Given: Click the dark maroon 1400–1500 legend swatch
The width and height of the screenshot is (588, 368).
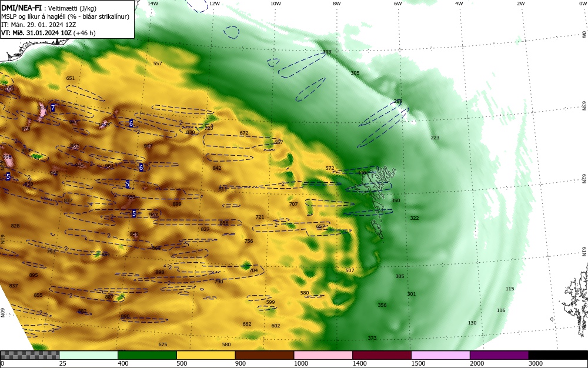Looking at the screenshot, I should pyautogui.click(x=382, y=355).
